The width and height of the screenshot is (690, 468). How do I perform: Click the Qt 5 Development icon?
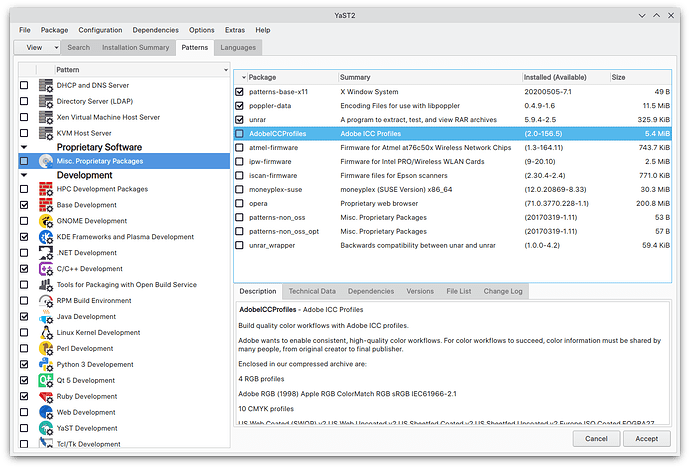click(x=46, y=380)
